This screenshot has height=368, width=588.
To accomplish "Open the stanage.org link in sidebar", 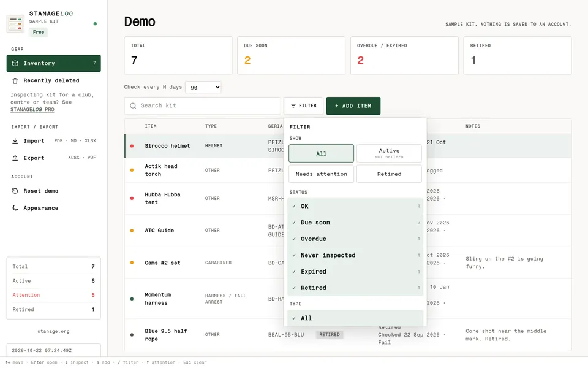I will pos(53,332).
